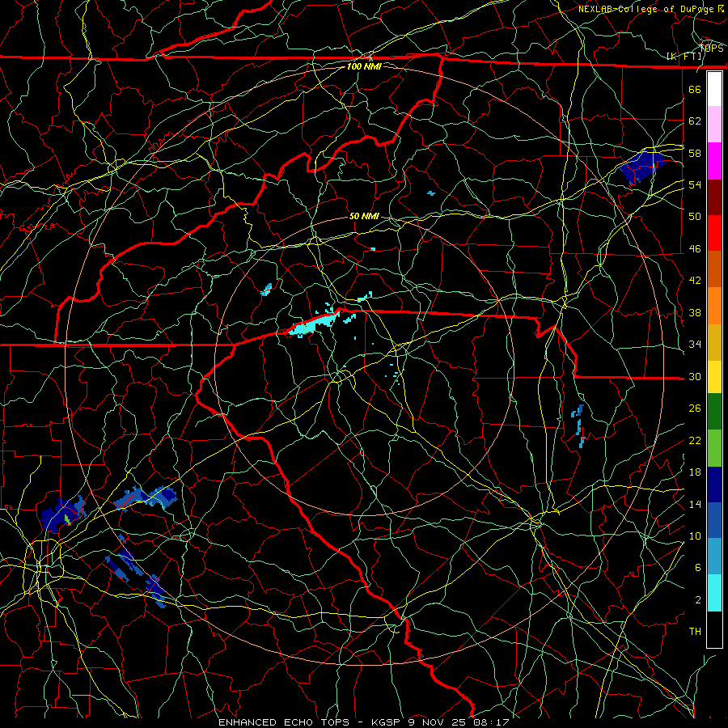Image resolution: width=728 pixels, height=728 pixels.
Task: Click the '54' legend value
Action: tap(695, 184)
